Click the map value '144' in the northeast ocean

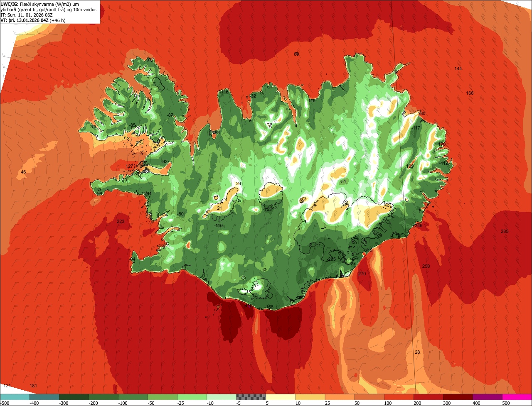coord(458,68)
